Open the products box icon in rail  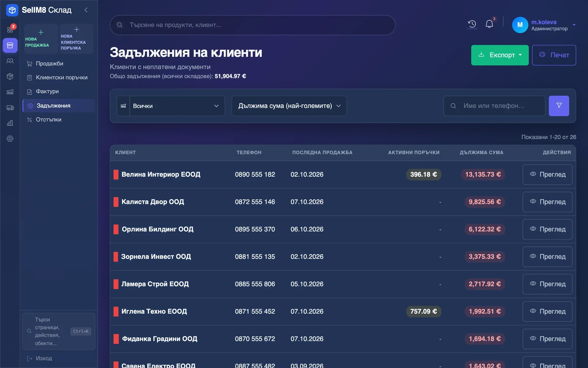click(x=10, y=76)
